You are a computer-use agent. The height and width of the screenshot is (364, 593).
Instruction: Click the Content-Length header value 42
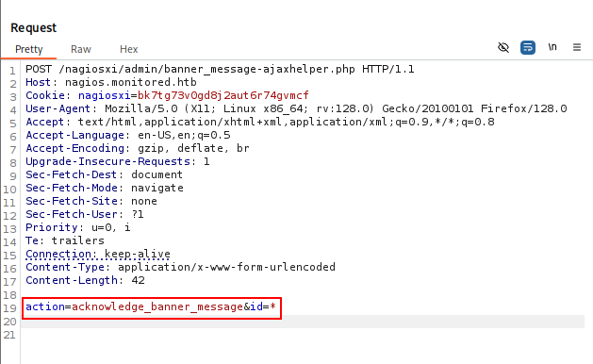[138, 280]
